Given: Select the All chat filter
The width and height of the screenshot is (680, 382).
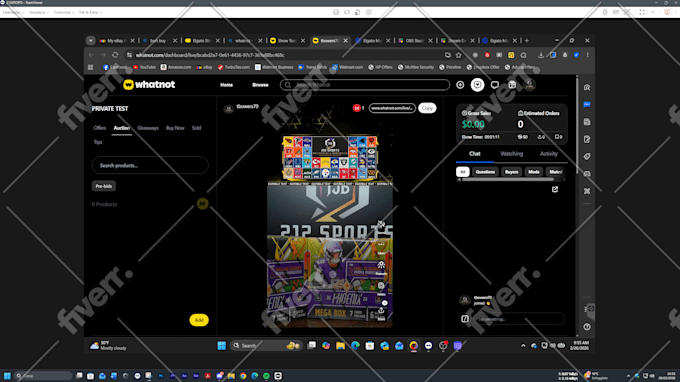Looking at the screenshot, I should pyautogui.click(x=463, y=172).
